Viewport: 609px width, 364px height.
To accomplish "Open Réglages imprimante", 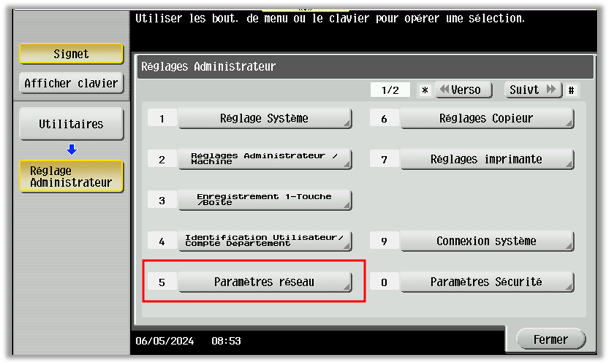I will (487, 159).
